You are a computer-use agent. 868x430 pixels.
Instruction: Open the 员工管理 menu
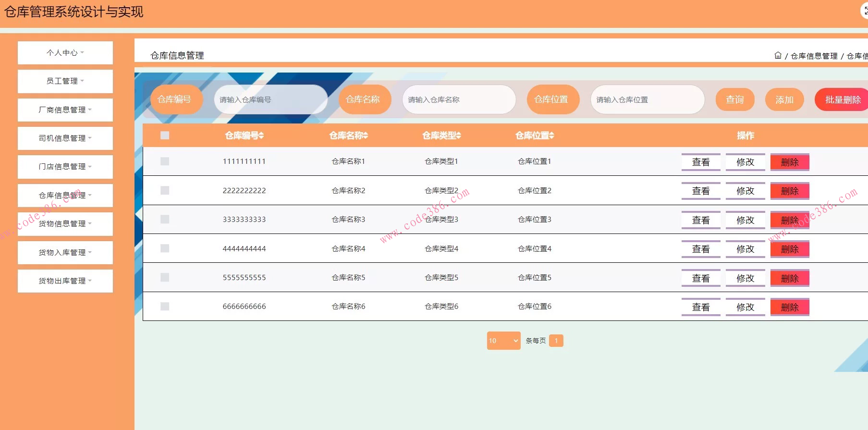(x=65, y=81)
